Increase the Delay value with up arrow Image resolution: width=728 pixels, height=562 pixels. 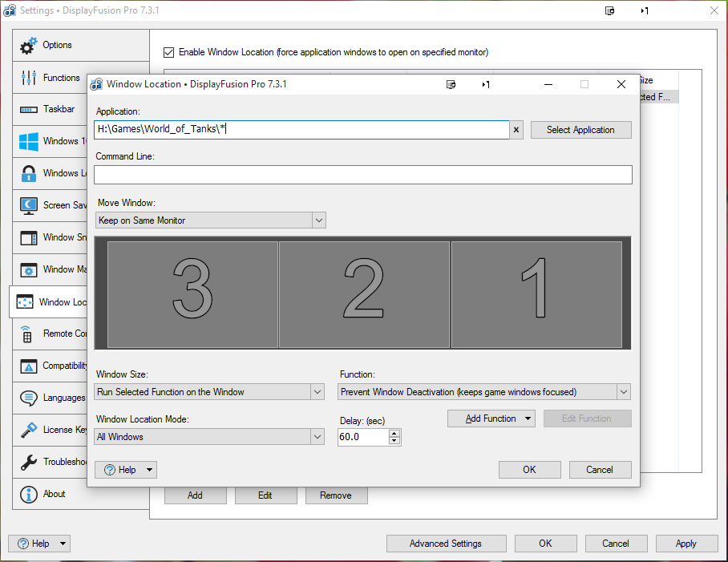(x=394, y=434)
